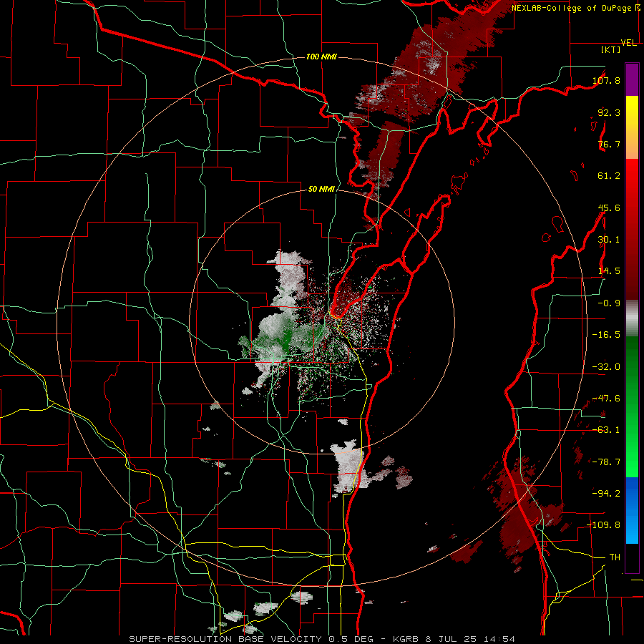
Task: Click the -47.6 legend value
Action: 606,399
